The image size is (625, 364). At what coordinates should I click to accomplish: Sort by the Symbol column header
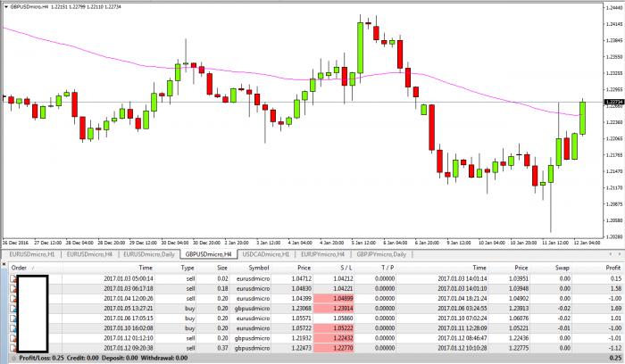(x=258, y=268)
